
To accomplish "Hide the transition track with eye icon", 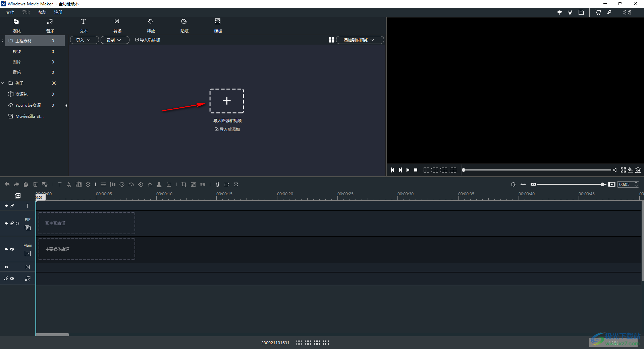I will coord(6,267).
